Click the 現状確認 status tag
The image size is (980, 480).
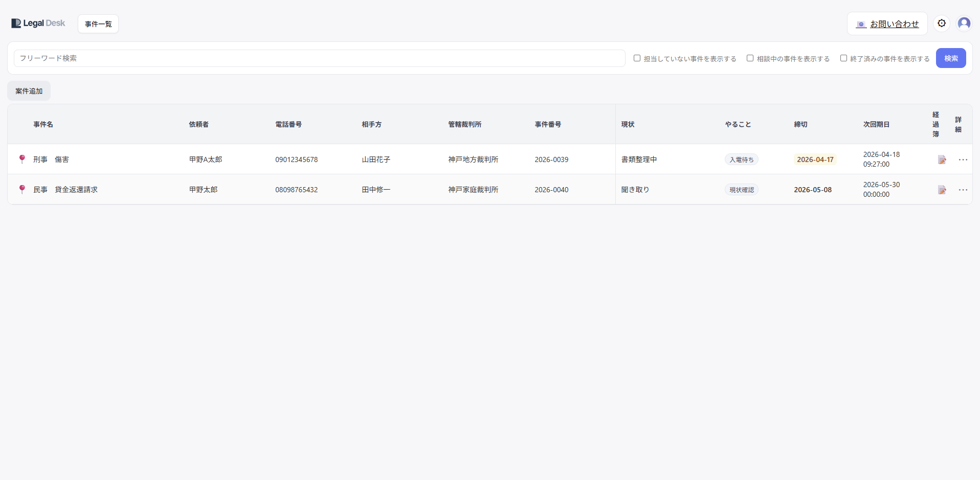click(742, 190)
